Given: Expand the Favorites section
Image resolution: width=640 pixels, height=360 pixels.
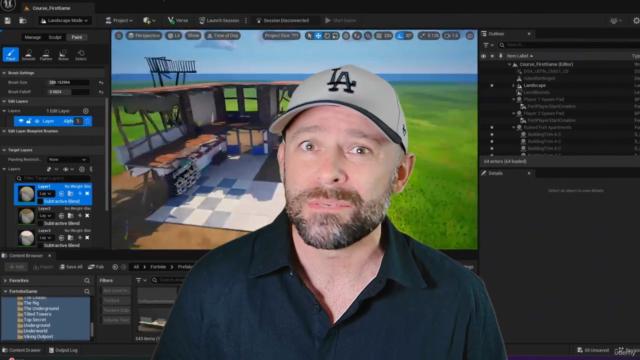Looking at the screenshot, I should click(5, 281).
